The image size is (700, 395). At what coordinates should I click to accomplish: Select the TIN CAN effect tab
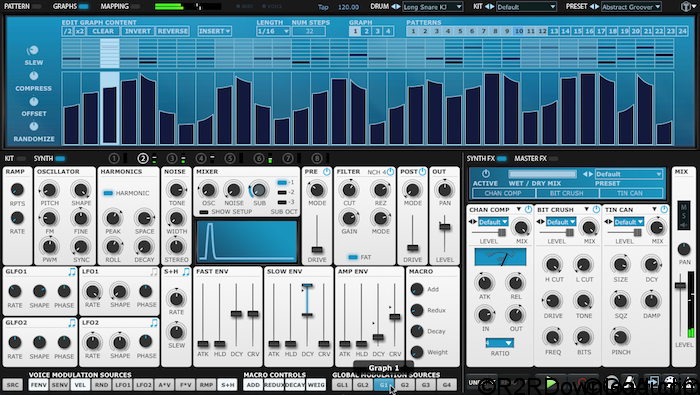(630, 193)
